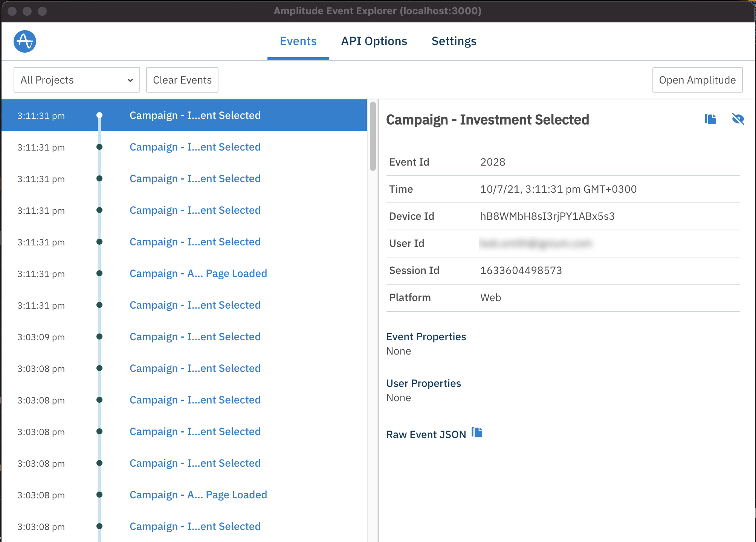756x542 pixels.
Task: Select the Events tab
Action: [298, 41]
